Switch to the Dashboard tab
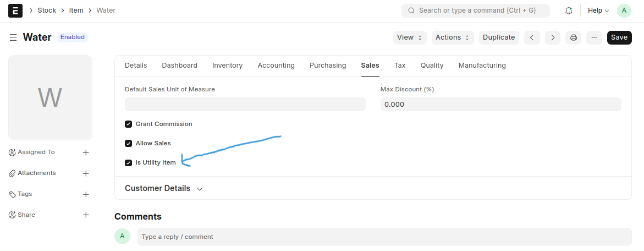This screenshot has height=251, width=644. (x=179, y=66)
